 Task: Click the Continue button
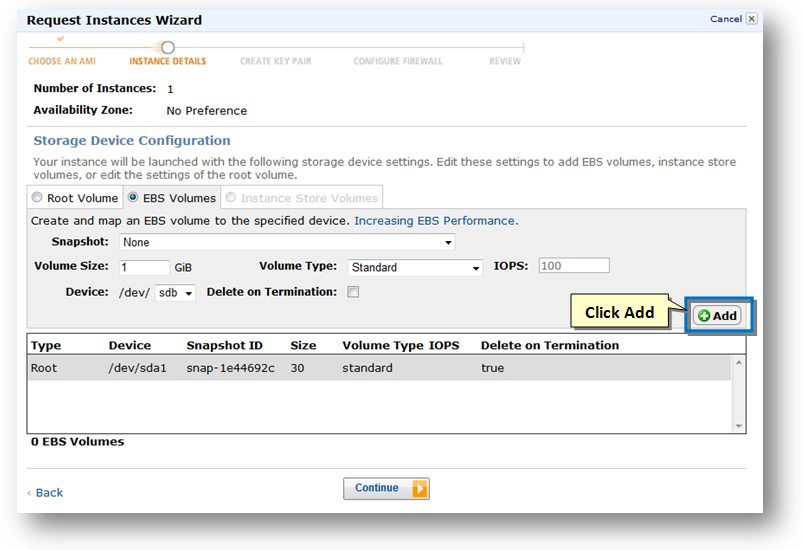click(x=386, y=488)
